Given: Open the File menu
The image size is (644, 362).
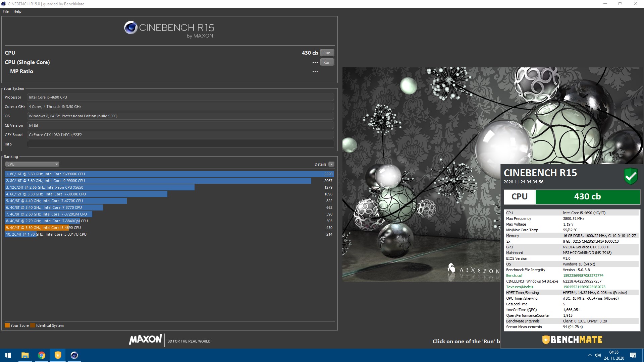Looking at the screenshot, I should coord(6,11).
